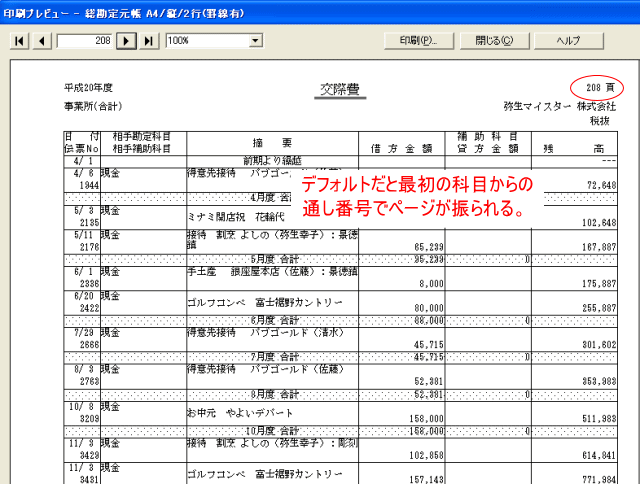Click the 摘要 column header
Viewport: 640px width, 484px height.
(x=272, y=143)
